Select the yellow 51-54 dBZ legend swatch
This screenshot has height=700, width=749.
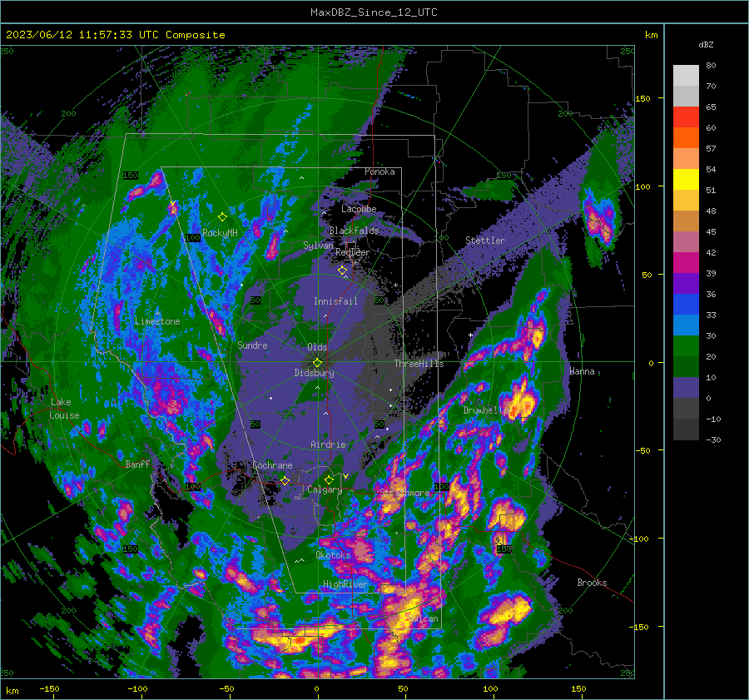tap(686, 180)
